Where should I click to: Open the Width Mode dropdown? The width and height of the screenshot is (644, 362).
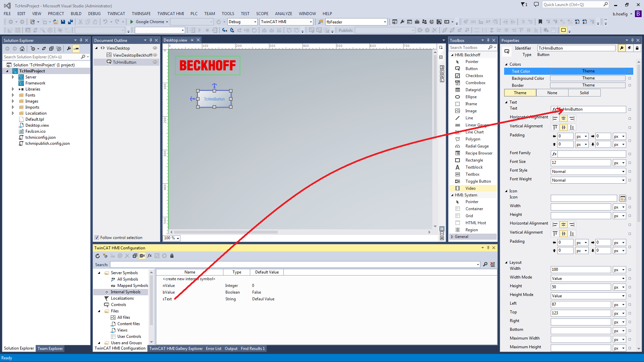click(x=588, y=279)
